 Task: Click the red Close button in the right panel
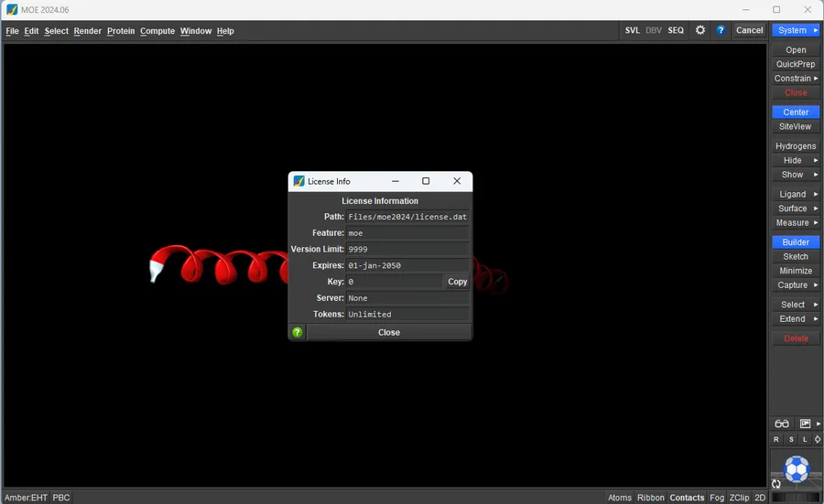(796, 92)
